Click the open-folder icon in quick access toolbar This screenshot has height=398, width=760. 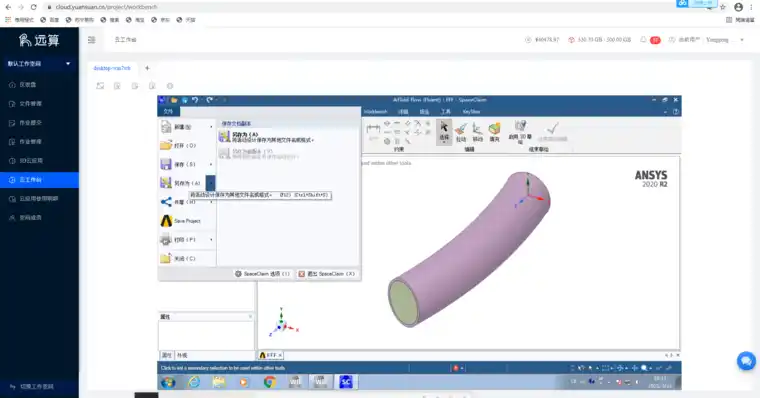tap(174, 100)
